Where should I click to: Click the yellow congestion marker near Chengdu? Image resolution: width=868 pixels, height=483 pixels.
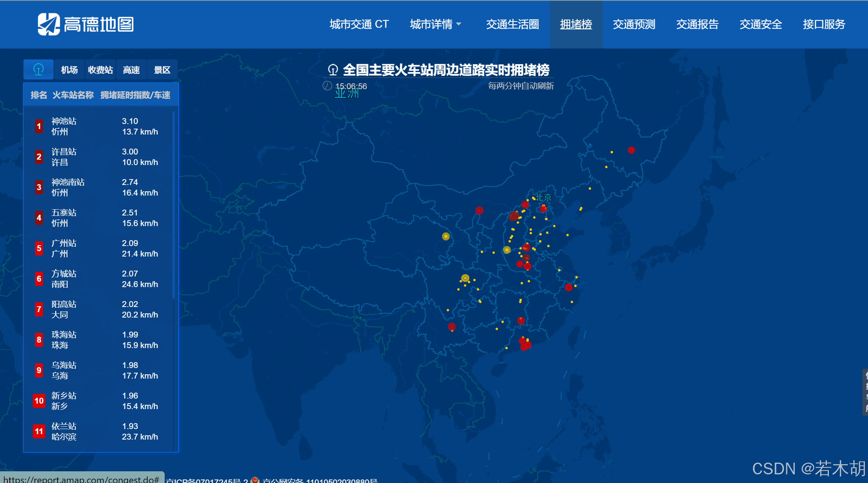tap(465, 278)
